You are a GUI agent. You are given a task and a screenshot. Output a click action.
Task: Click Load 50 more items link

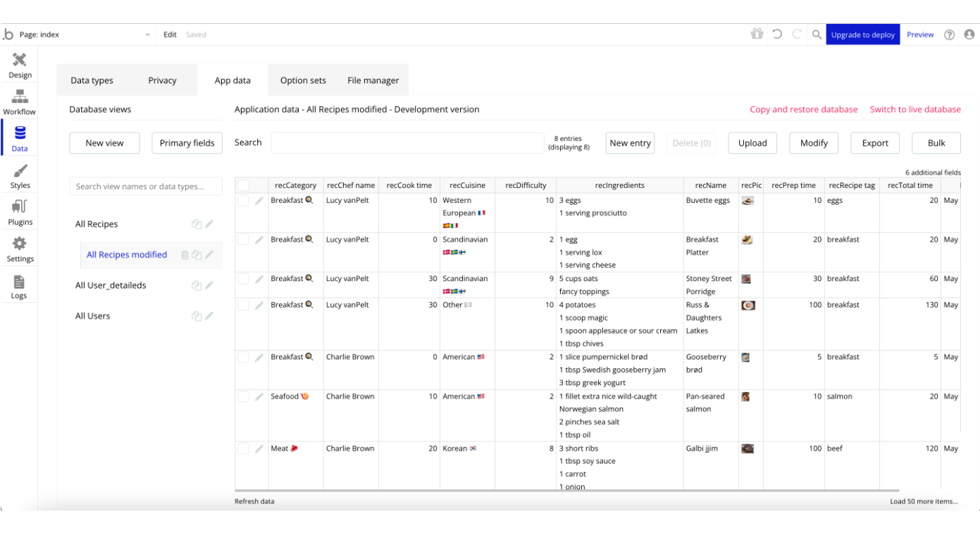click(924, 501)
